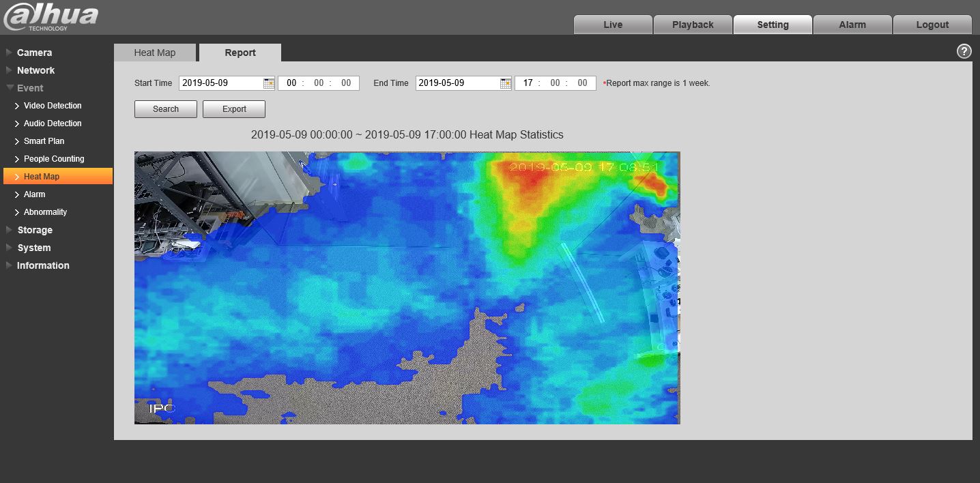Open the Live view tab
Image resolution: width=980 pixels, height=483 pixels.
coord(613,25)
